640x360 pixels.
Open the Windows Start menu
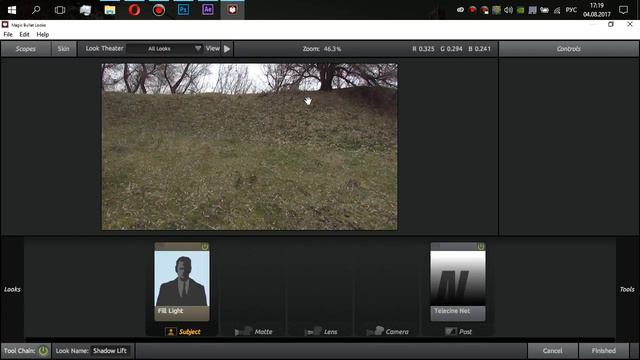[11, 10]
